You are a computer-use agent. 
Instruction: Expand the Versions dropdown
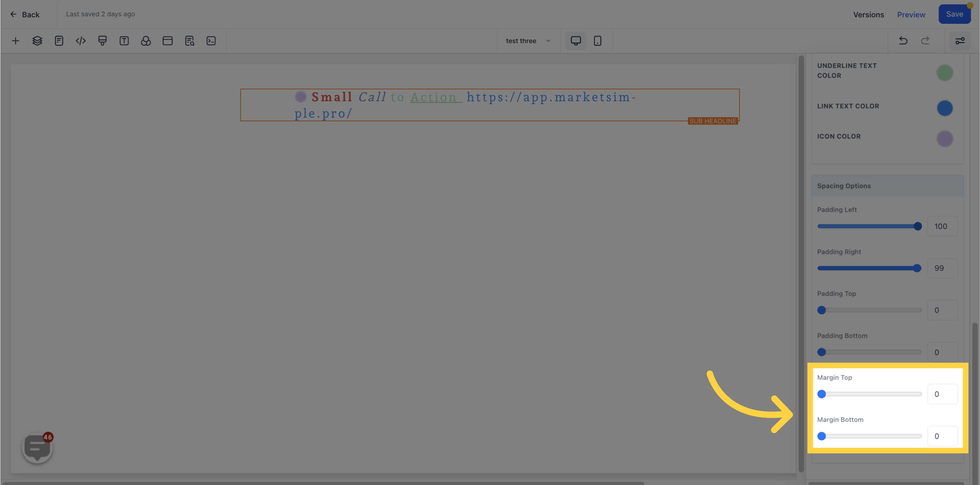click(869, 14)
